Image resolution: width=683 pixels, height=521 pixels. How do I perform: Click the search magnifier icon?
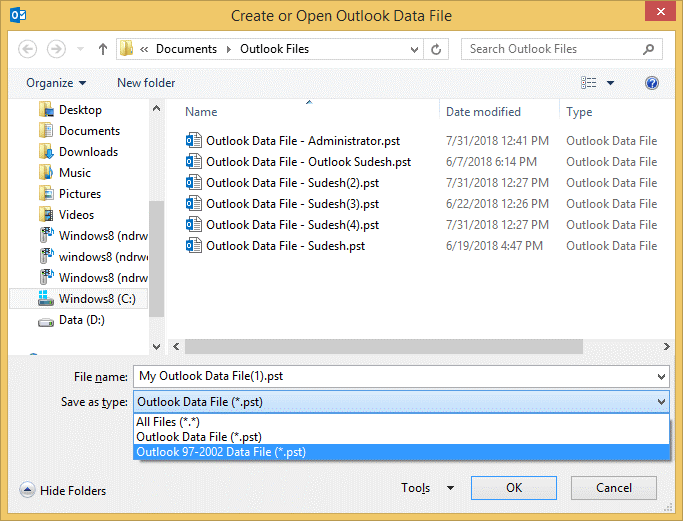649,49
